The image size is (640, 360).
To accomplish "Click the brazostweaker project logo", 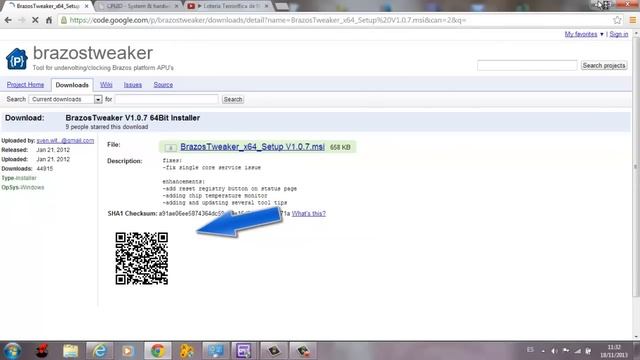I will click(x=17, y=59).
